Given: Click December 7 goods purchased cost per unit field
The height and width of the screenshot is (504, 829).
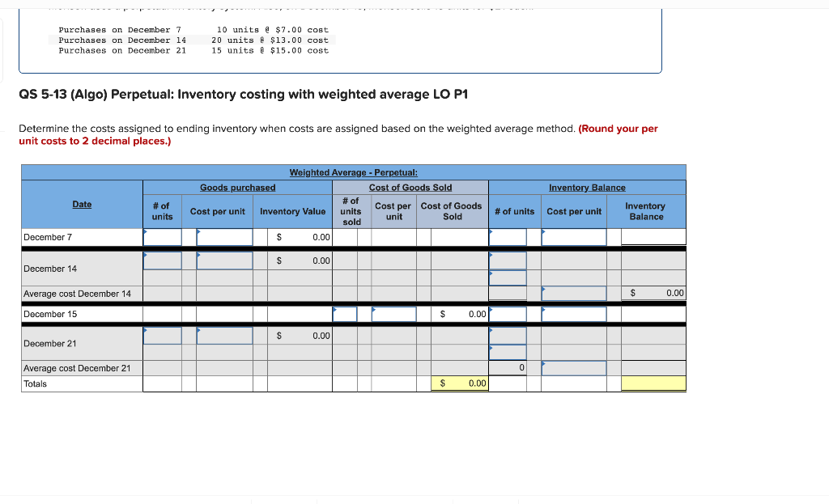Looking at the screenshot, I should tap(225, 237).
